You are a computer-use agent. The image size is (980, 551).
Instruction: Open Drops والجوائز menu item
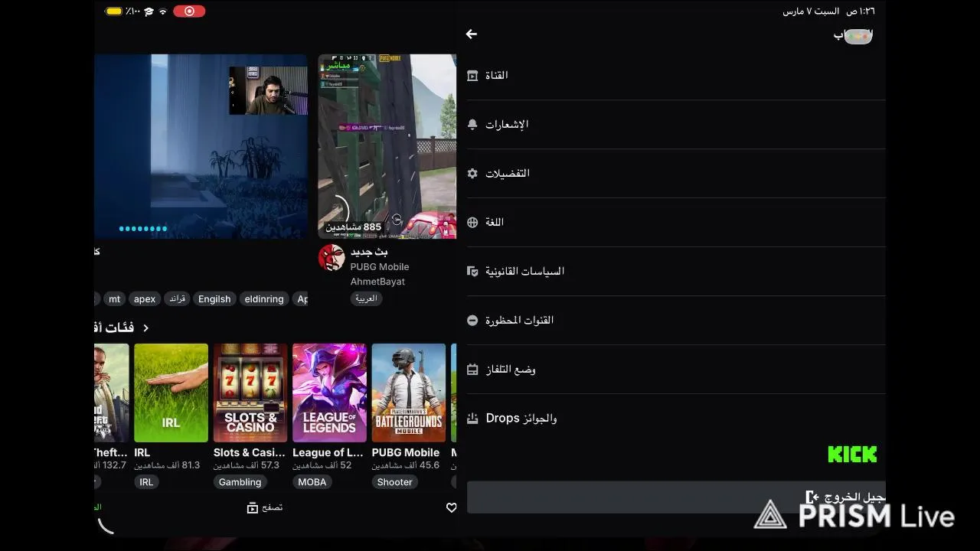[x=676, y=419]
